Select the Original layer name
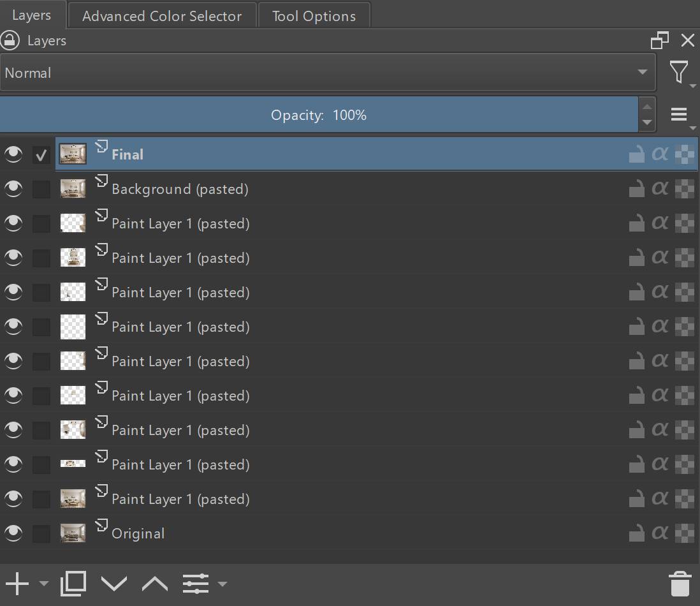 click(x=138, y=534)
